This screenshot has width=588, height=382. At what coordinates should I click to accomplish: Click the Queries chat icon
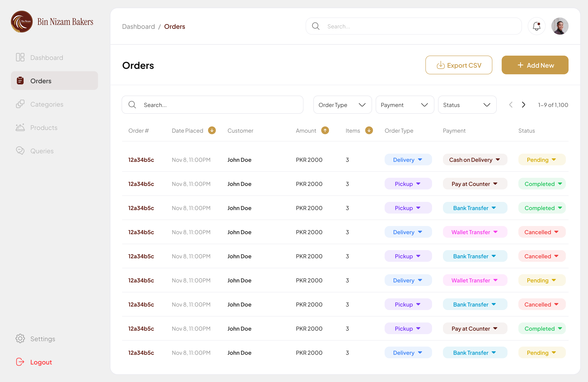[20, 151]
